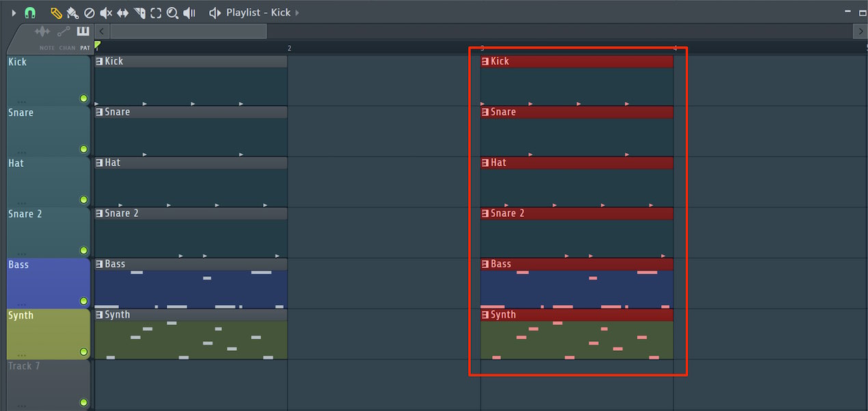Click the arrow after Playlist - Kick
Viewport: 868px width, 411px height.
coord(297,12)
